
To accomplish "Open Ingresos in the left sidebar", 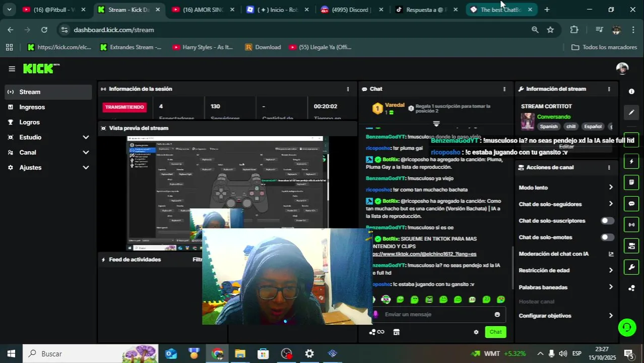I will [x=48, y=107].
